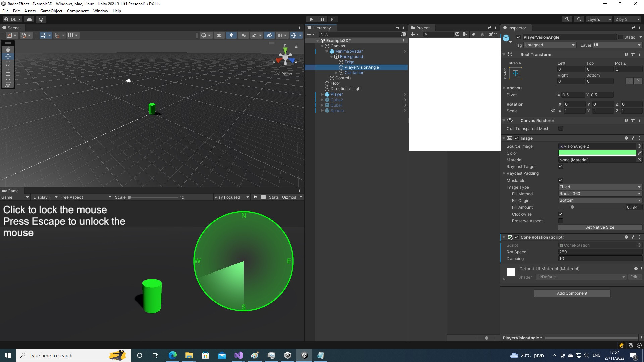
Task: Click the shader Edit... button
Action: coord(635,277)
